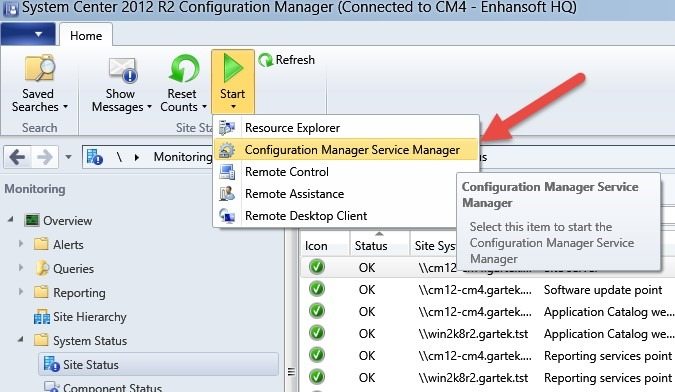Select the Software update point row
Screen dimensions: 675x392
tap(488, 290)
